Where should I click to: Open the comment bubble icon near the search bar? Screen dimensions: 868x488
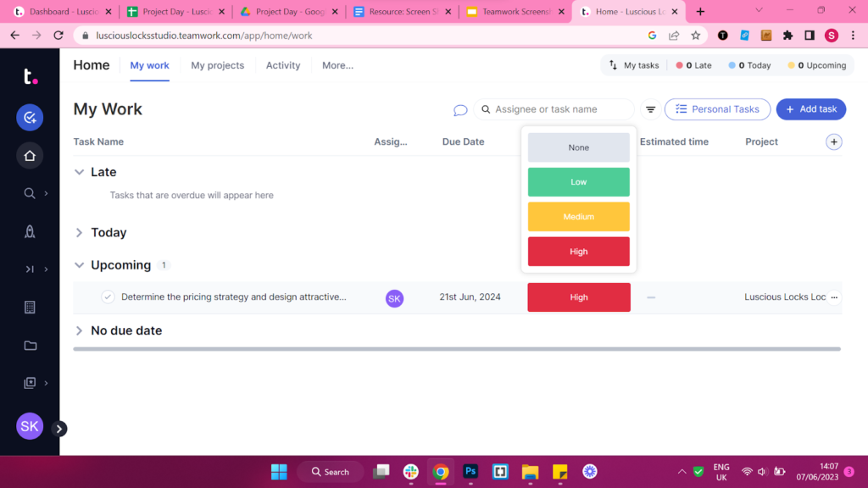[460, 110]
